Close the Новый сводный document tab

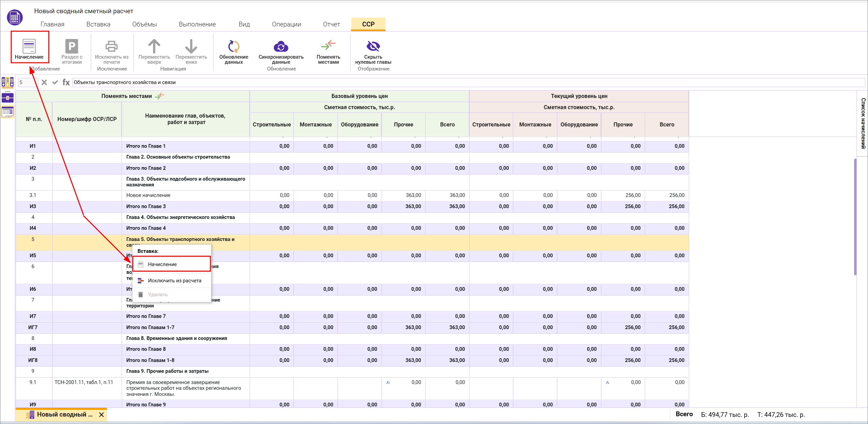[101, 415]
